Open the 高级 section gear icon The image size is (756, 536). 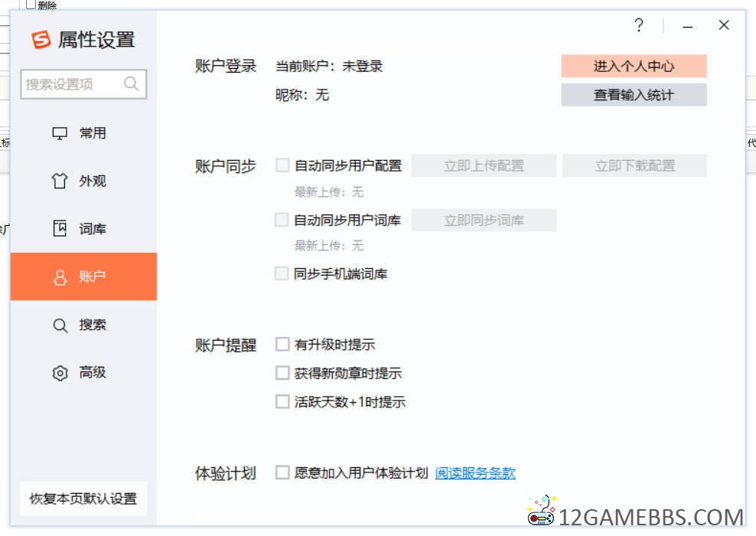tap(60, 373)
